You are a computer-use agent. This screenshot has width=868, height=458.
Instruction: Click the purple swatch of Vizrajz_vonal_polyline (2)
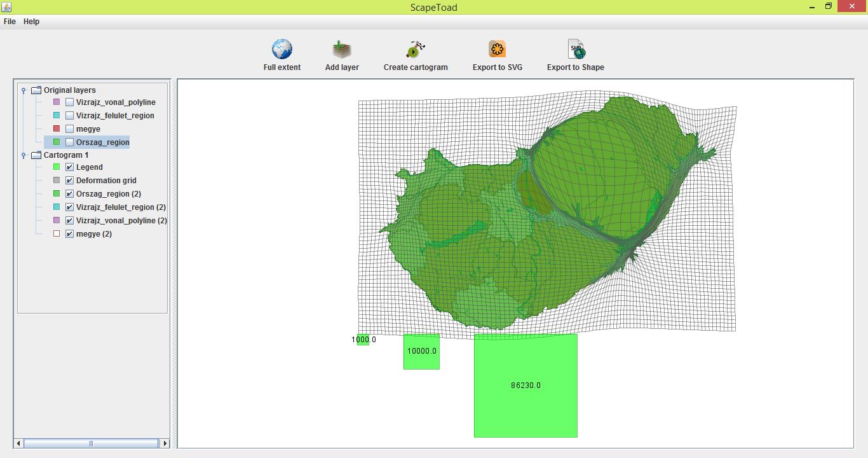pos(57,221)
